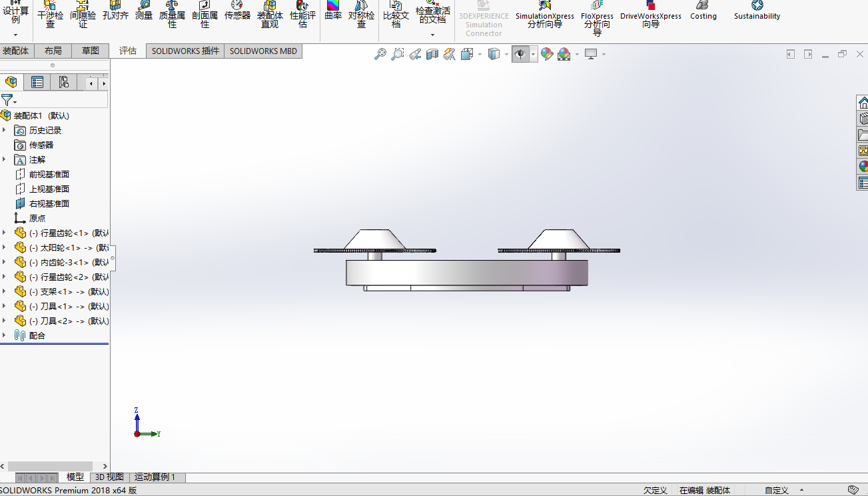Viewport: 868px width, 496px height.
Task: Switch to the 运动算例 1 tab
Action: [155, 477]
